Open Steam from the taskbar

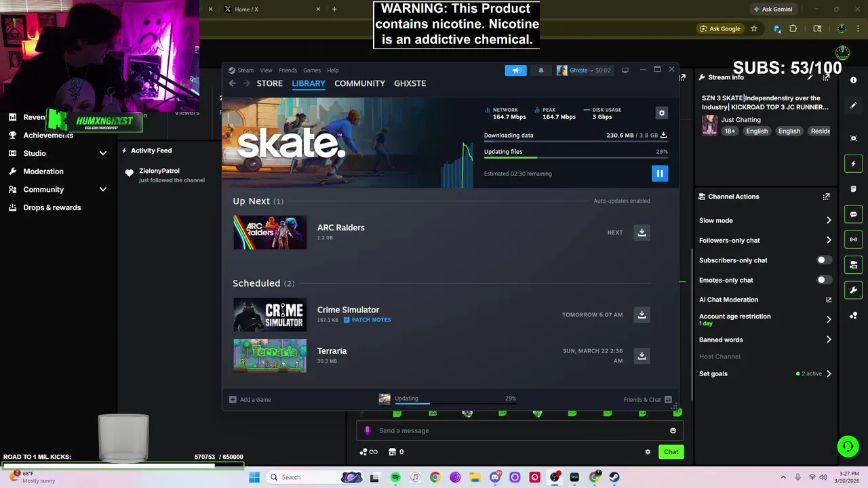click(614, 477)
